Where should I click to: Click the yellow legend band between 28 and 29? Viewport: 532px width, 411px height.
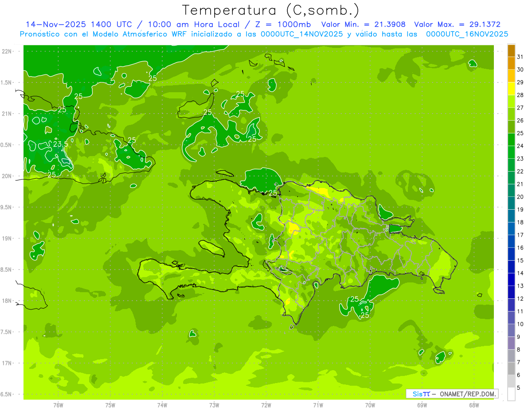pos(511,89)
